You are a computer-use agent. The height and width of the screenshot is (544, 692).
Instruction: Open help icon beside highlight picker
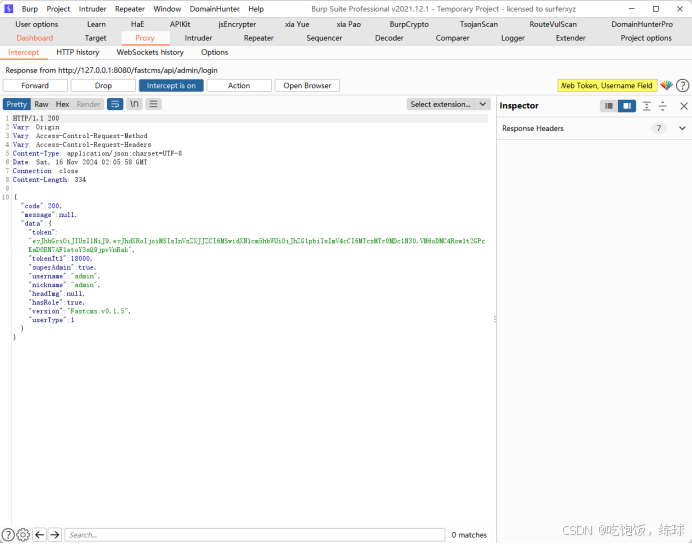(682, 85)
